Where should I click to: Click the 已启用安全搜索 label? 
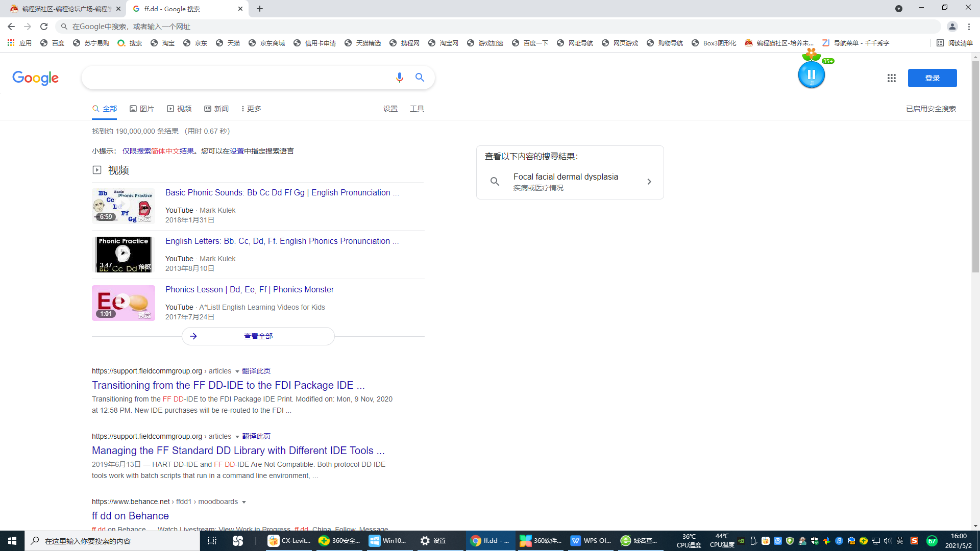pyautogui.click(x=931, y=109)
